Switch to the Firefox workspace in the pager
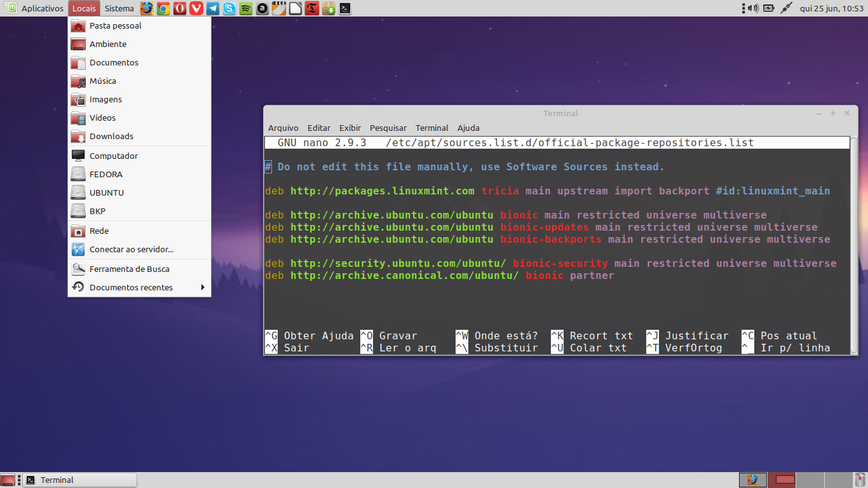 click(753, 480)
